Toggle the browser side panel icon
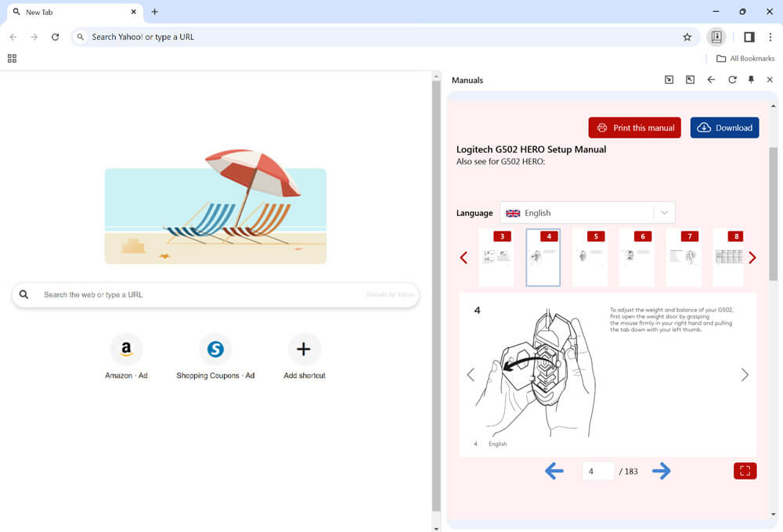783x532 pixels. (x=749, y=37)
